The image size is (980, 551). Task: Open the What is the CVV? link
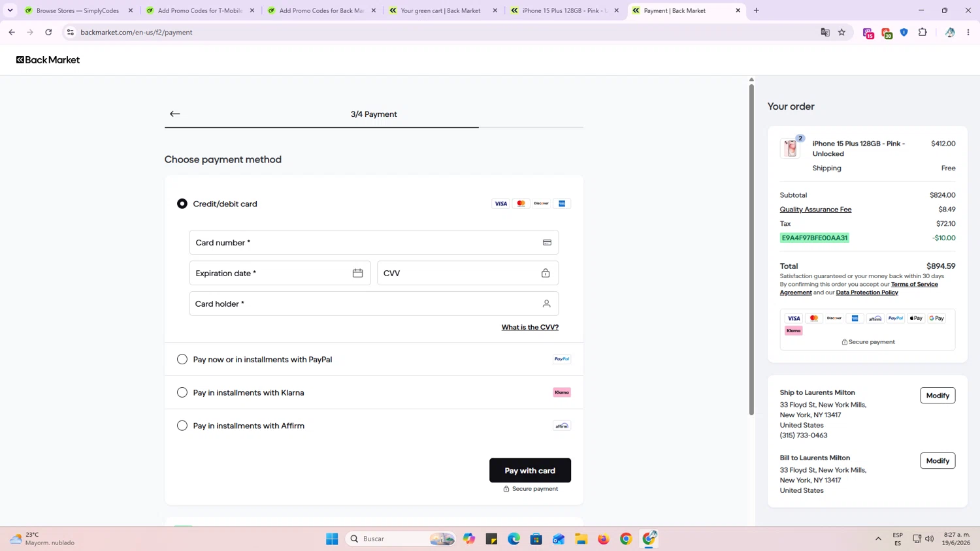coord(530,327)
